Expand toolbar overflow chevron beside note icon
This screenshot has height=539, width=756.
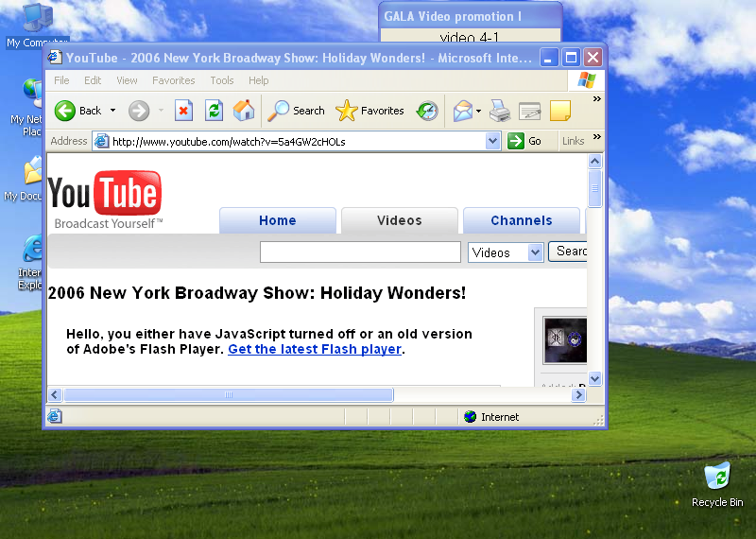coord(597,99)
